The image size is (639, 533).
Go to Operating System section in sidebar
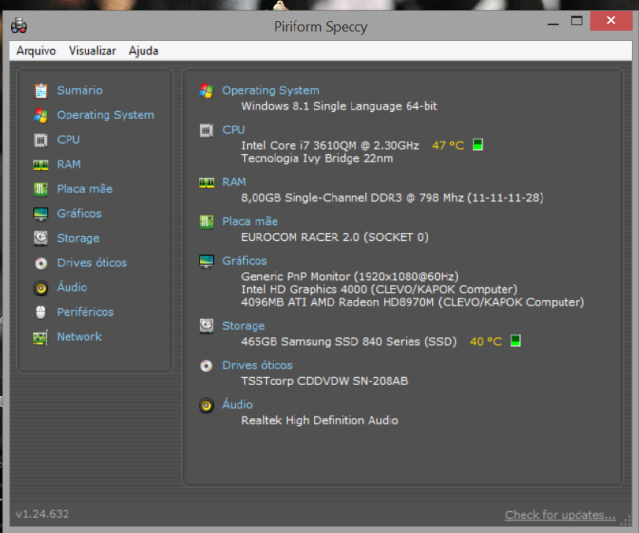pos(106,115)
